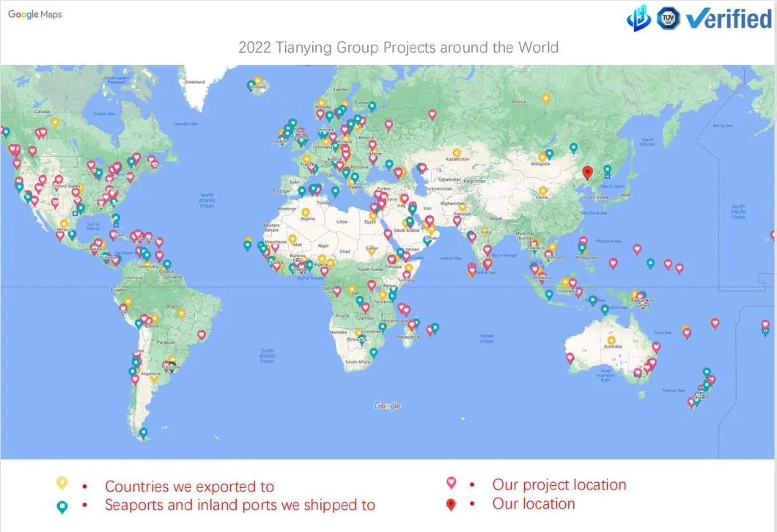777x532 pixels.
Task: Click the teal seaports legend pin icon
Action: tap(62, 506)
